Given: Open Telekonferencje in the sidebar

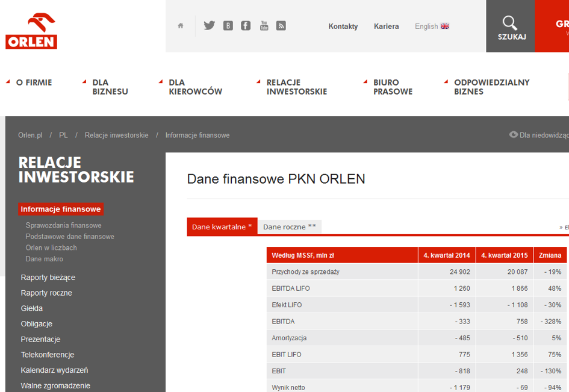Looking at the screenshot, I should [48, 355].
